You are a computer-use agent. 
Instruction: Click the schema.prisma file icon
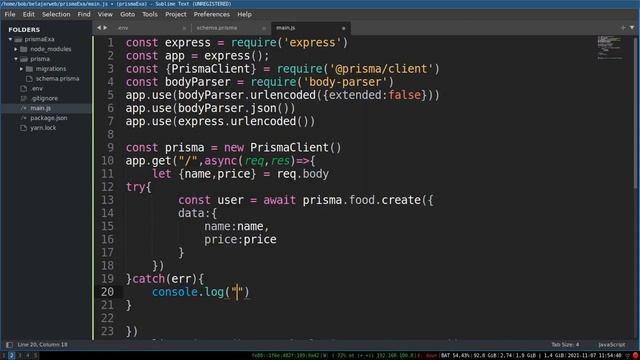click(29, 79)
